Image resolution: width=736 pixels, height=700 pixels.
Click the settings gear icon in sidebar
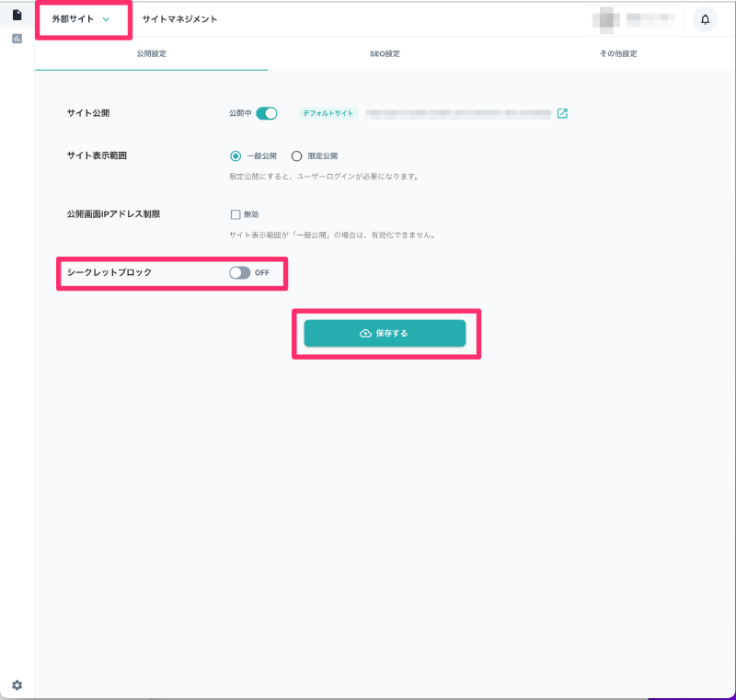(x=17, y=685)
